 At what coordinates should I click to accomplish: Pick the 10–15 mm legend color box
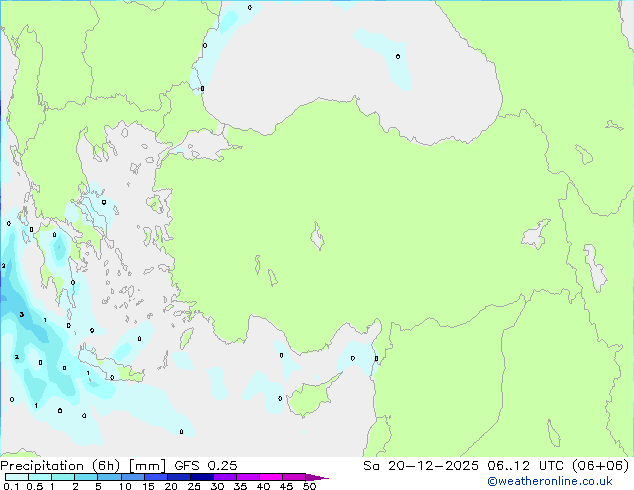click(x=132, y=477)
